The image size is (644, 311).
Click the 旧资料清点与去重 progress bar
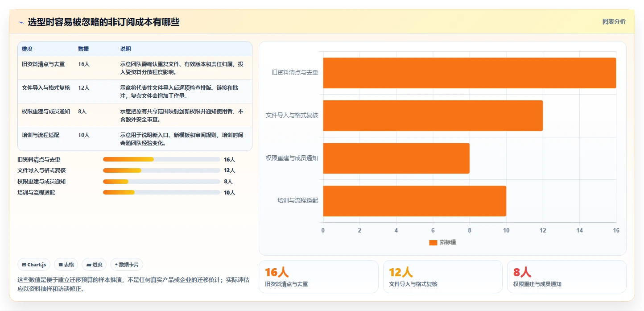click(x=161, y=159)
